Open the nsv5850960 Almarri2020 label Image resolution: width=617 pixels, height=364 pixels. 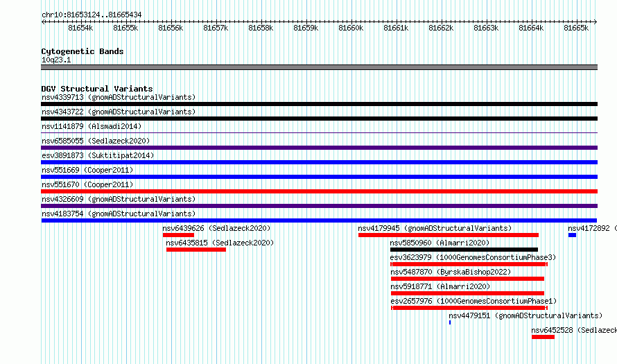pyautogui.click(x=440, y=243)
